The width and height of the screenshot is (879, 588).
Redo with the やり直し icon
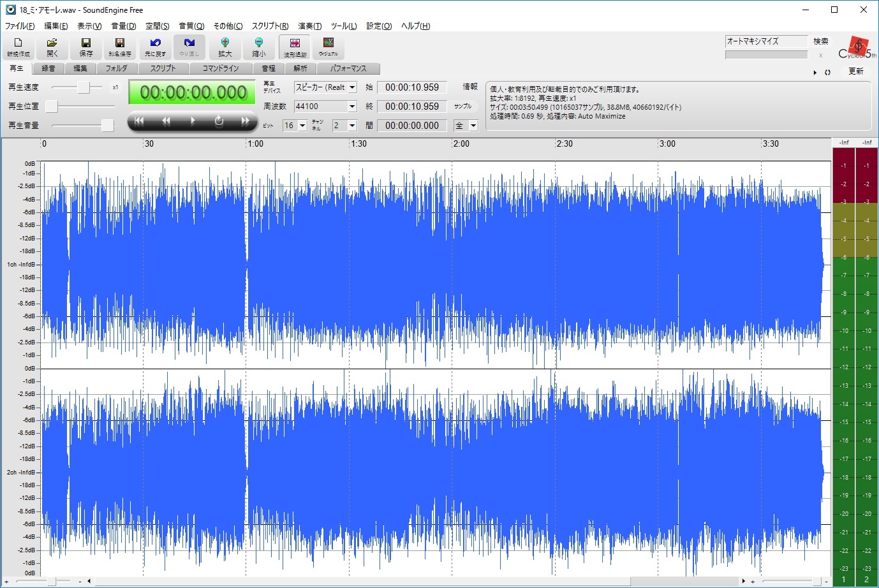(189, 47)
